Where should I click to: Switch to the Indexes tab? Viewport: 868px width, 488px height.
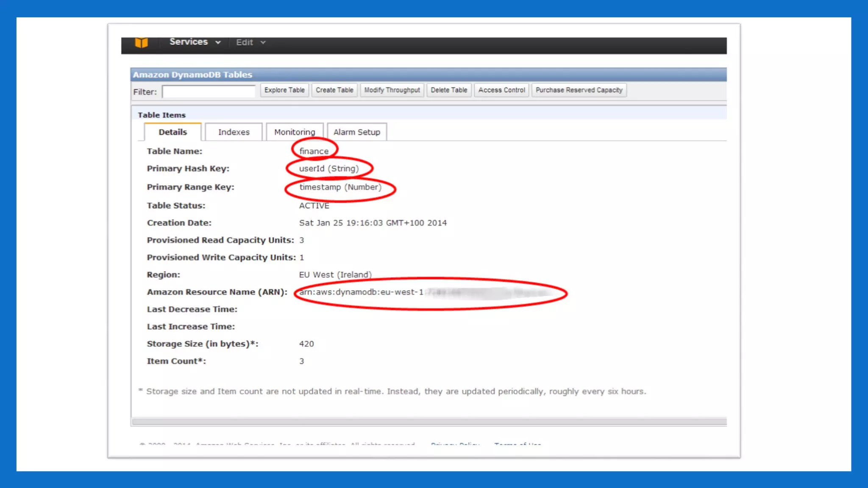pos(234,132)
